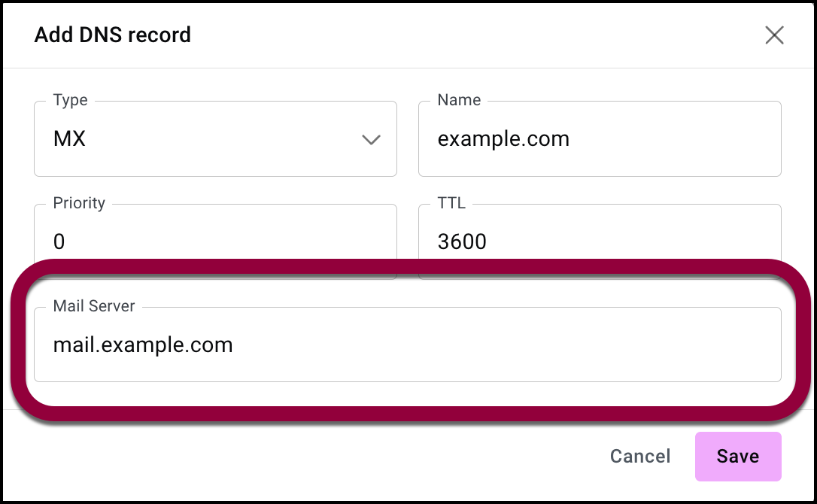Click the 3600 TTL value

click(x=462, y=241)
